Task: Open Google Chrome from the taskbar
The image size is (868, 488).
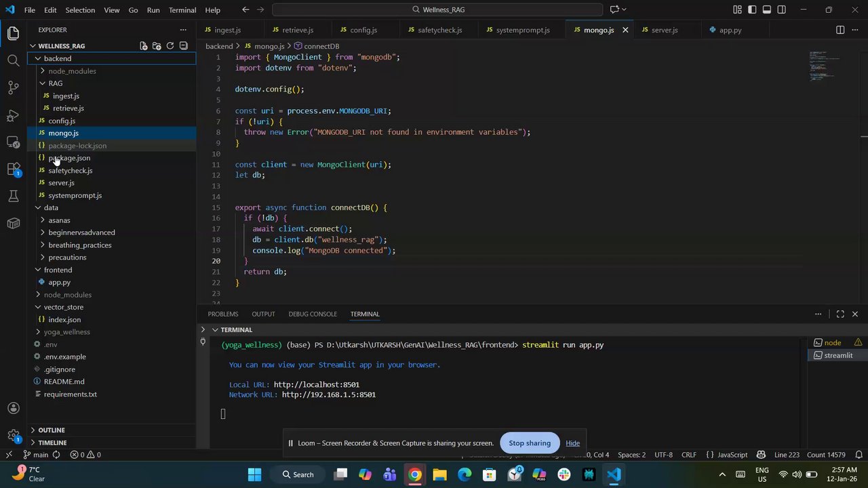Action: click(415, 474)
